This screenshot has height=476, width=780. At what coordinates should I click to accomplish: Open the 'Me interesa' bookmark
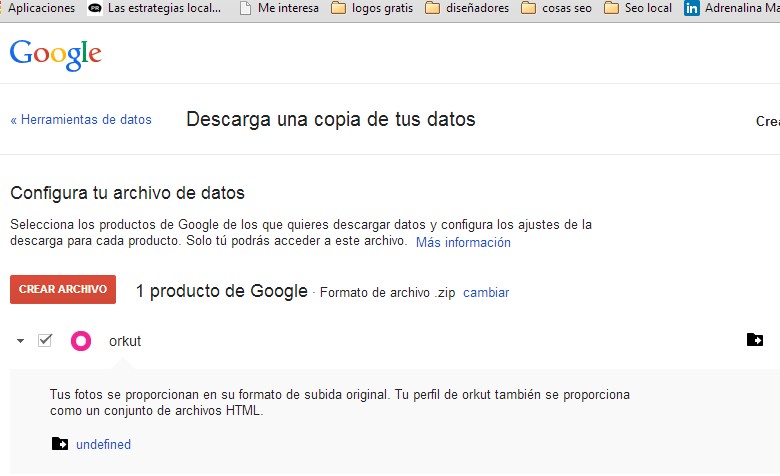click(279, 8)
